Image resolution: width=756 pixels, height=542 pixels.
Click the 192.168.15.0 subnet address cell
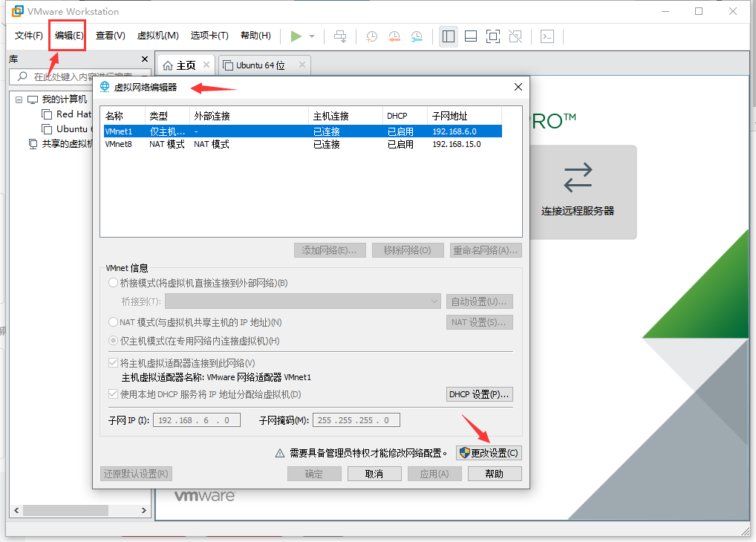457,144
